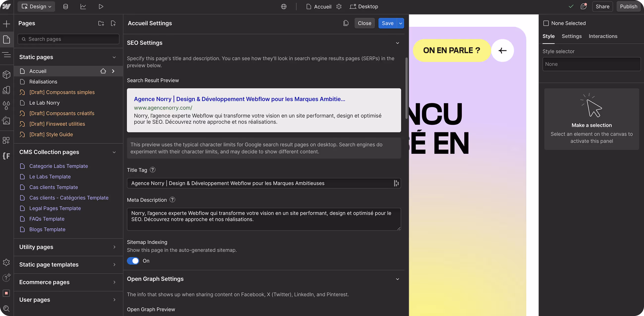
Task: Switch to the Interactions tab
Action: (x=603, y=36)
